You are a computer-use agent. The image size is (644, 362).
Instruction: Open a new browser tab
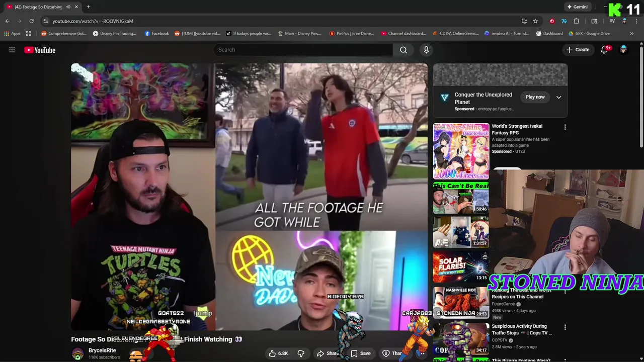[88, 7]
